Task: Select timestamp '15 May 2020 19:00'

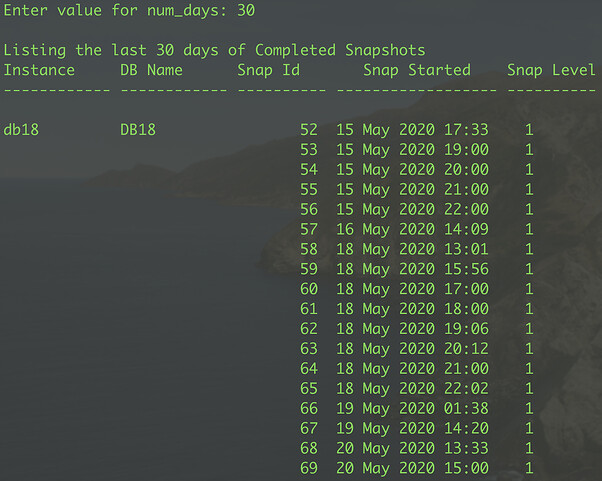Action: 412,150
